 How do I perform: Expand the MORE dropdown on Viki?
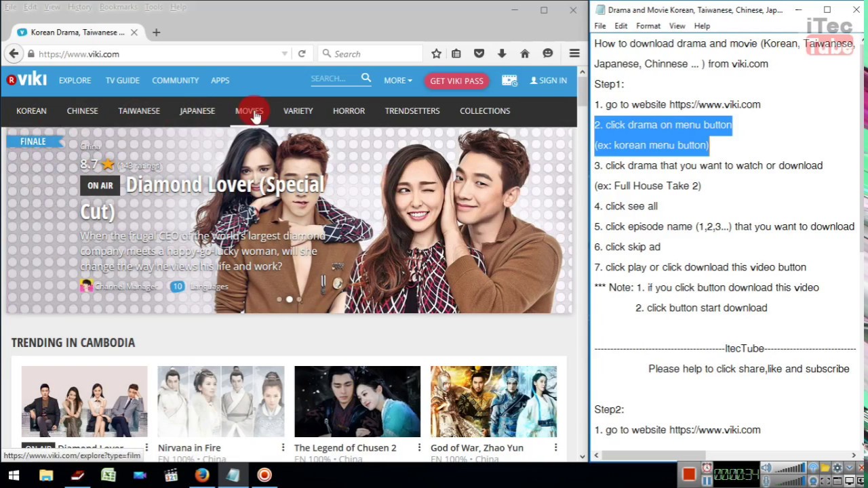pyautogui.click(x=398, y=80)
